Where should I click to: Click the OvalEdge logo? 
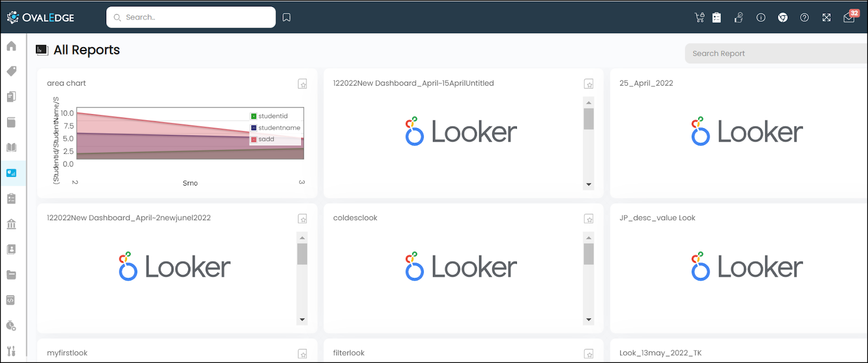41,17
